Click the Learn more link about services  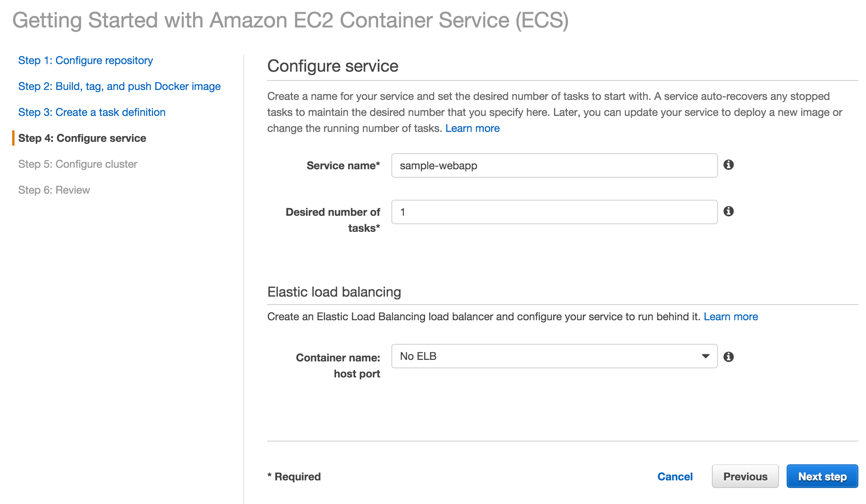pyautogui.click(x=473, y=128)
